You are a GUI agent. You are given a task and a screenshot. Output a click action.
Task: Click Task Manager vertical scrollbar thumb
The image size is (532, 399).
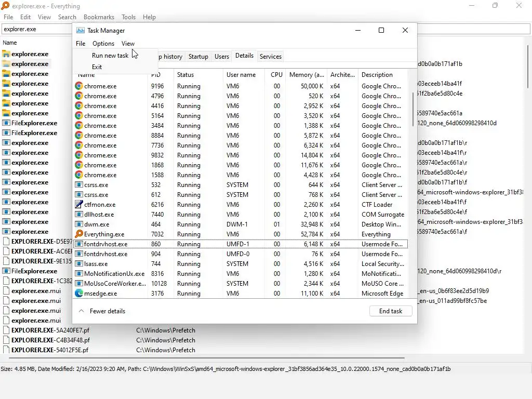[413, 109]
